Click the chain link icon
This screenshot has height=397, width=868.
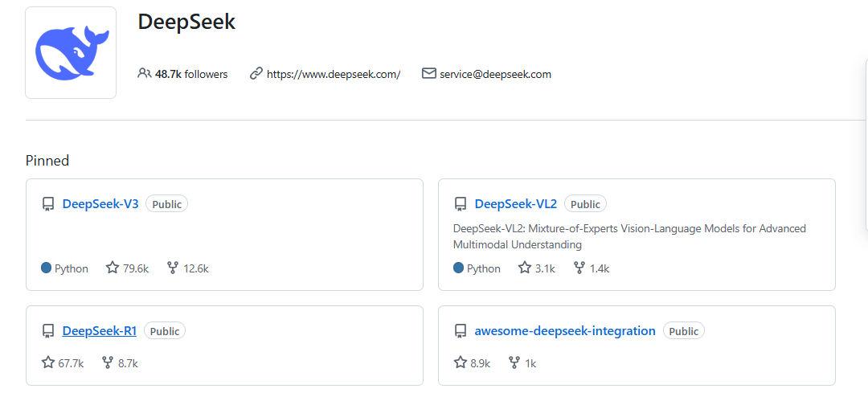(x=256, y=73)
